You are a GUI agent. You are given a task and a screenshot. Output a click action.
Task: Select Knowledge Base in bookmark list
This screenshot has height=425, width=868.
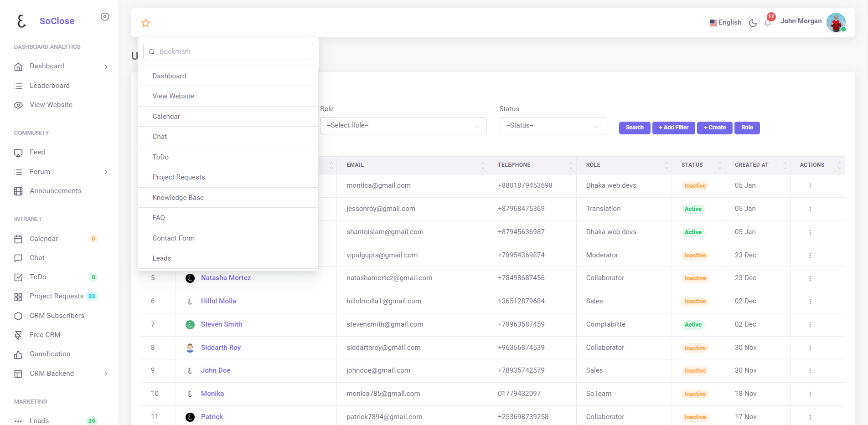228,198
